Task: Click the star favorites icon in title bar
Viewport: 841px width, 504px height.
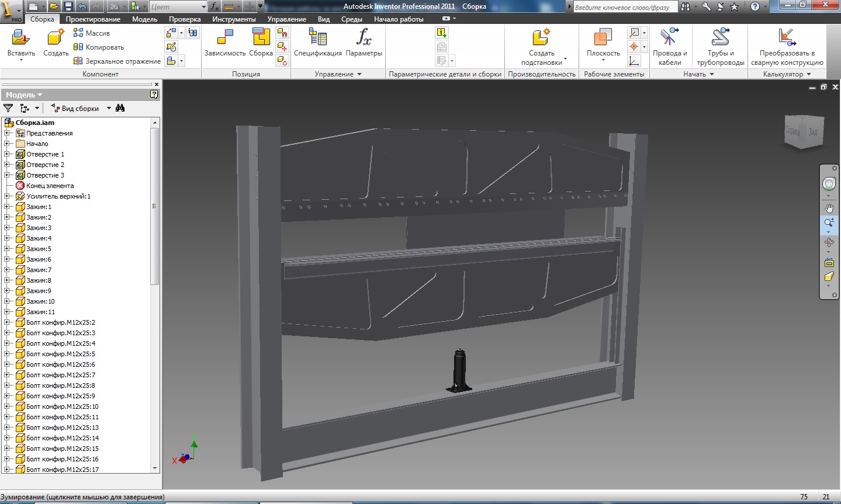Action: coord(735,6)
